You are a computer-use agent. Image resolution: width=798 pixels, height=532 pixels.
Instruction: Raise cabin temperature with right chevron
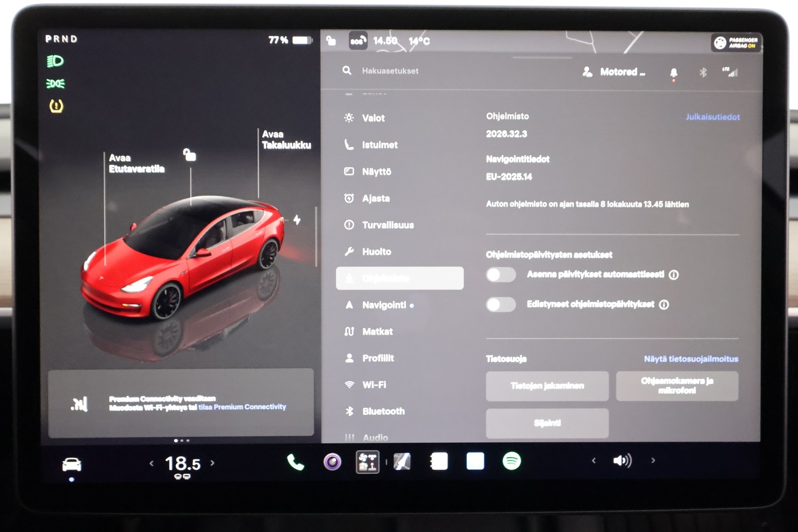pyautogui.click(x=212, y=463)
